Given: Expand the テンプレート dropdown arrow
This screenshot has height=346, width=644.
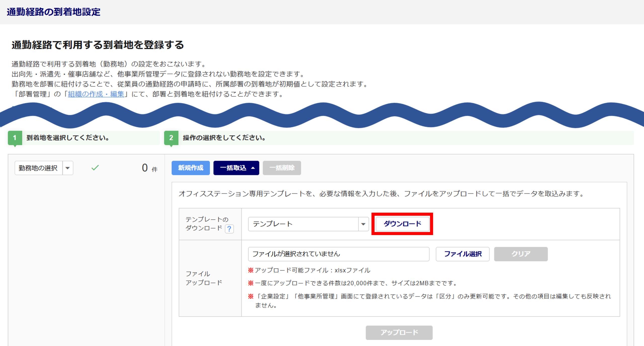Looking at the screenshot, I should tap(363, 224).
